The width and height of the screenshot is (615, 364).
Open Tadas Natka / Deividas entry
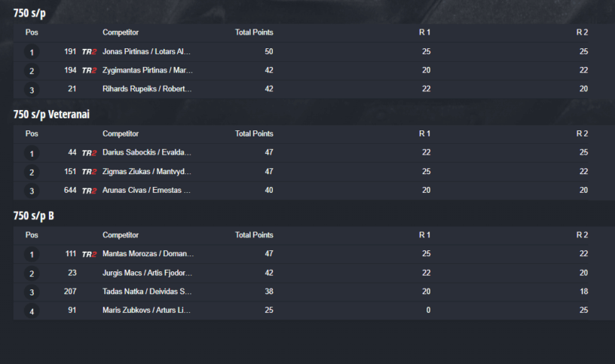point(147,292)
